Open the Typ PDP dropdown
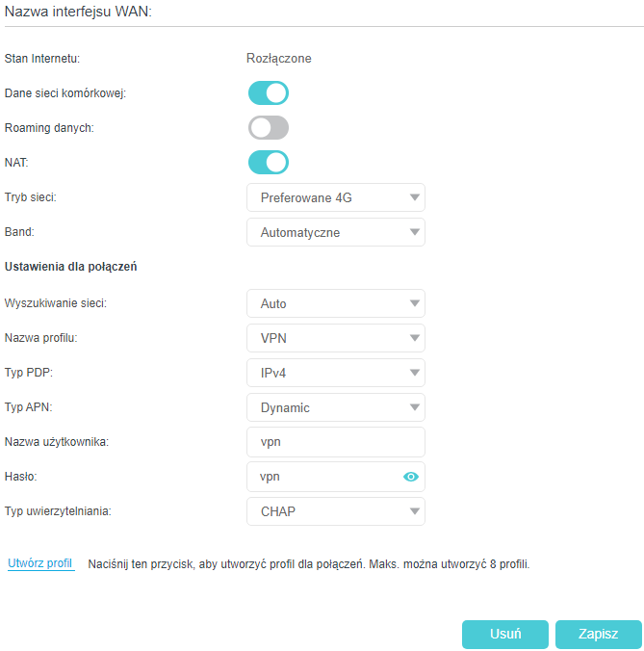Viewport: 644px width, 651px height. [x=335, y=373]
